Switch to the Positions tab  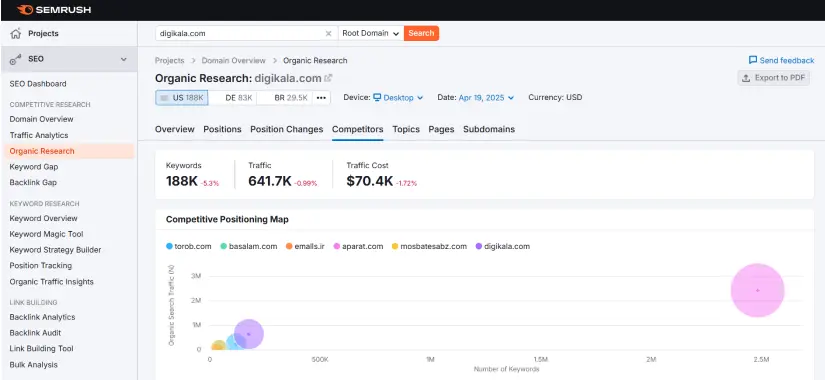click(x=222, y=129)
